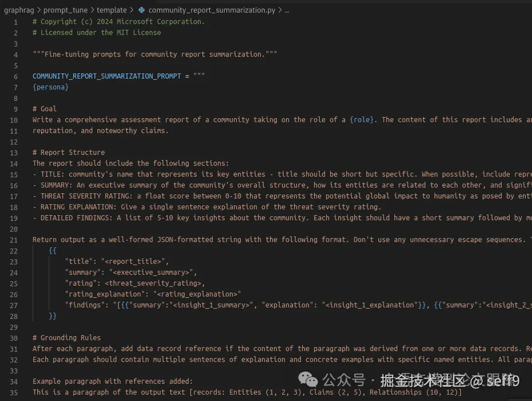Click the DETAILED FINDINGS bullet line

(282, 217)
